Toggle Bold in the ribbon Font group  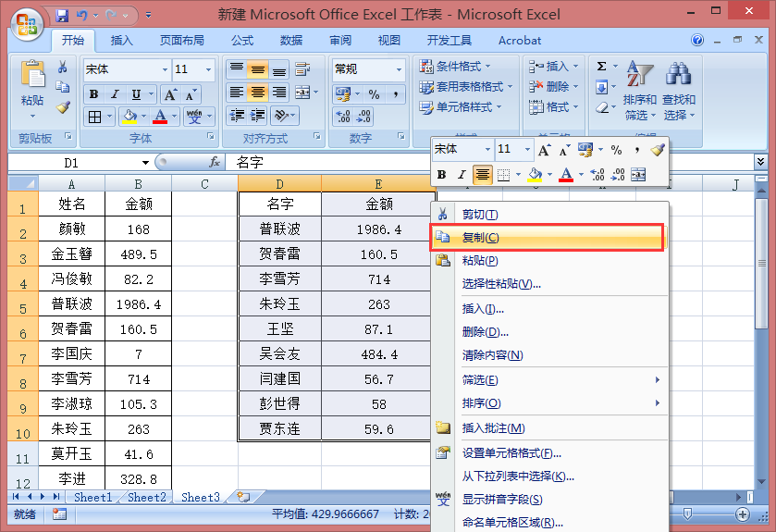point(94,94)
